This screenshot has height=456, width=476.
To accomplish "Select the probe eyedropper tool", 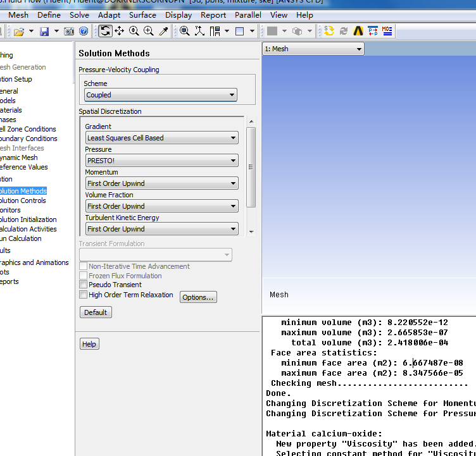I will pos(163,31).
